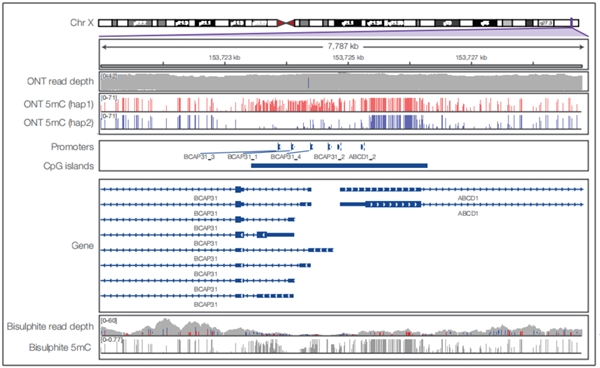Click the BCAP31_4 promoter label
This screenshot has width=600, height=368.
coord(286,156)
